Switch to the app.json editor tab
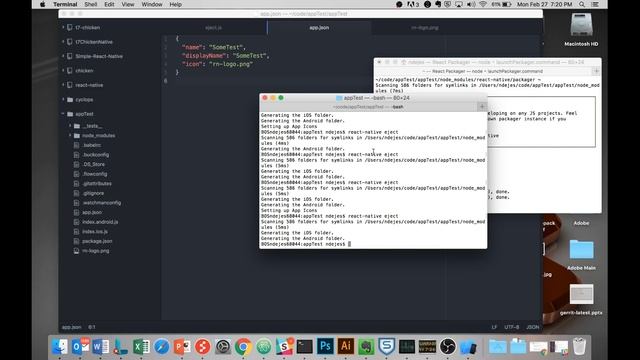The height and width of the screenshot is (360, 640). (319, 28)
